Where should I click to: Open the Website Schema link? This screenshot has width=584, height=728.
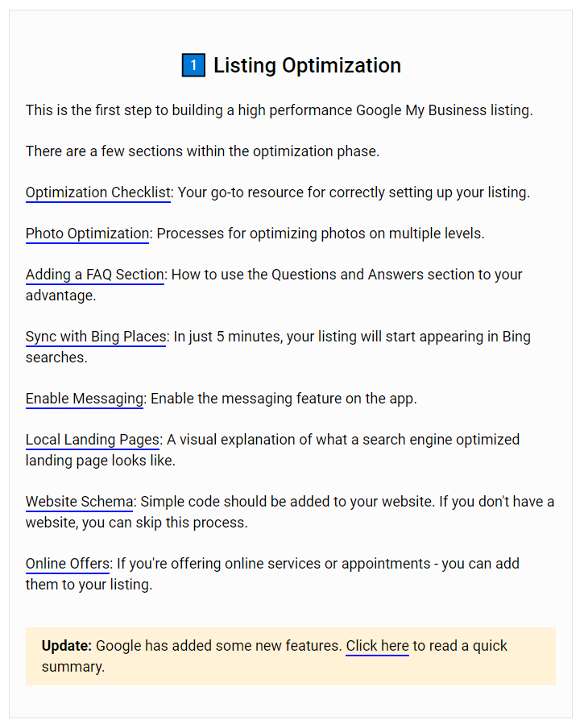80,502
